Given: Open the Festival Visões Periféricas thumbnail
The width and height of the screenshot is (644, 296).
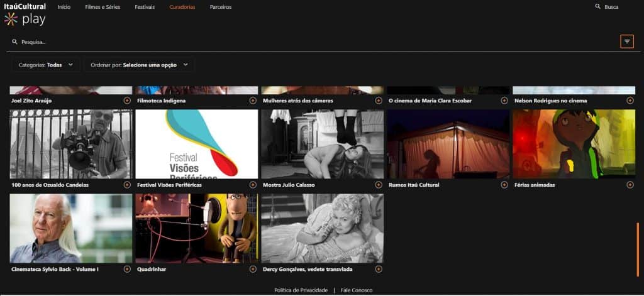Looking at the screenshot, I should click(197, 144).
